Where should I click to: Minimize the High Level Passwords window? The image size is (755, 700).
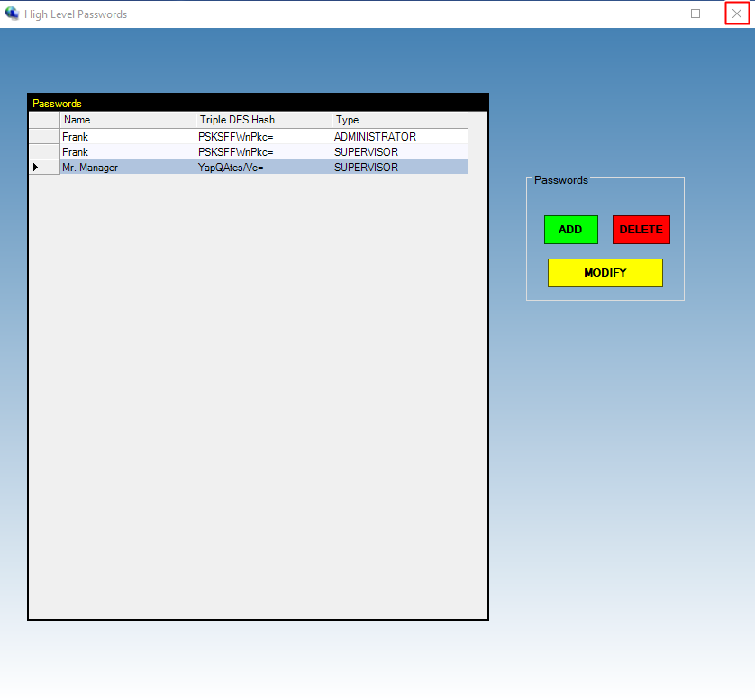coord(655,14)
